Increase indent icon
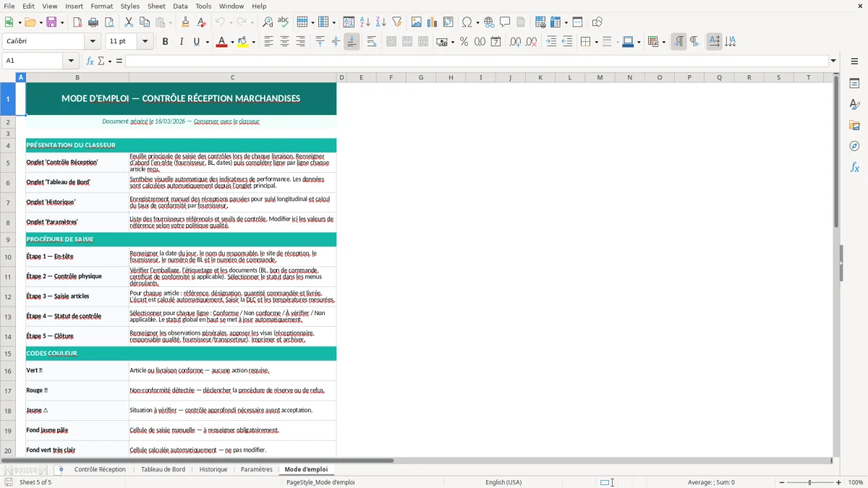The image size is (868, 488). (551, 42)
